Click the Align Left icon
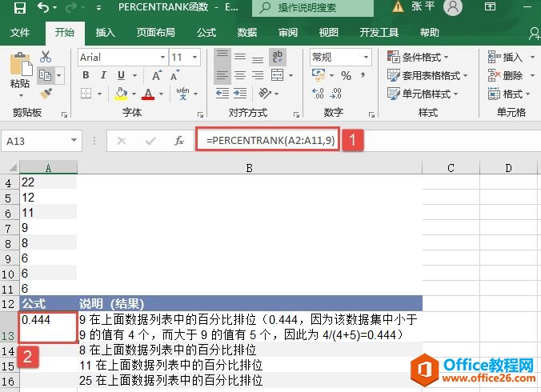The height and width of the screenshot is (392, 541). [x=222, y=75]
